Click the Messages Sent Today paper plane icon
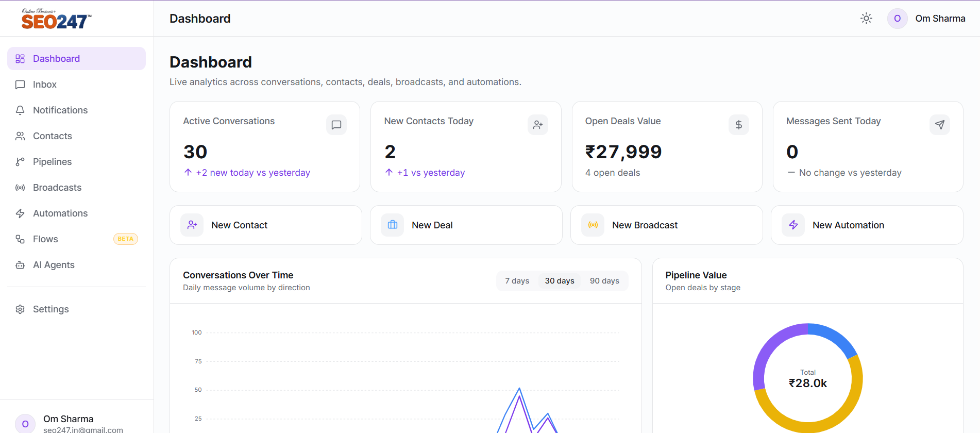Viewport: 980px width, 433px height. coord(939,125)
